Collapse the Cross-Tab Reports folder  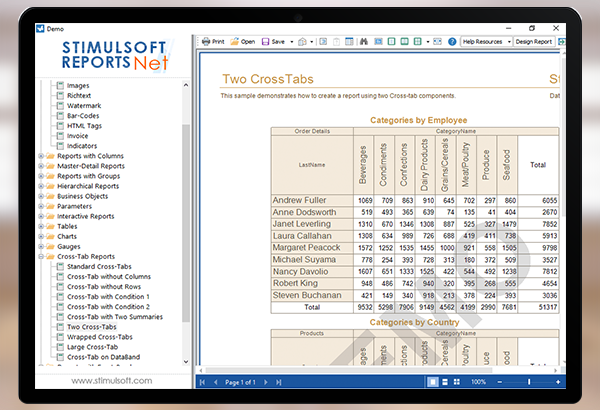click(41, 256)
